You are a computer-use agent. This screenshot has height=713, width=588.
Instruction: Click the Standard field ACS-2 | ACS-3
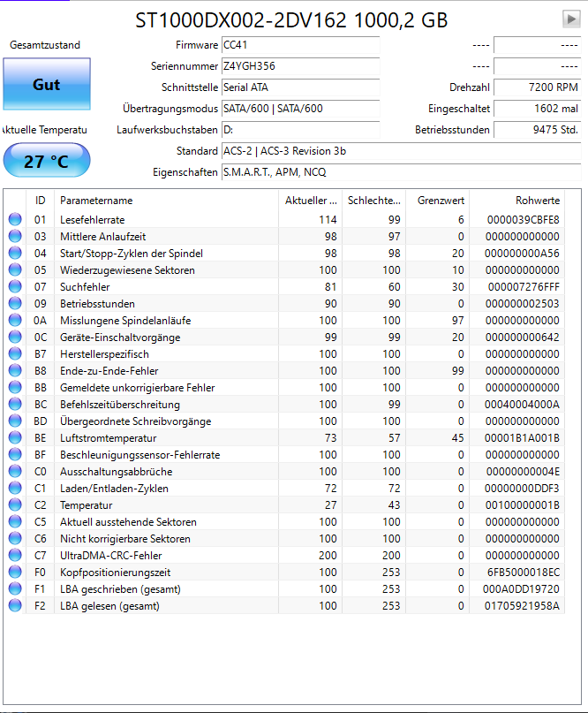point(401,151)
